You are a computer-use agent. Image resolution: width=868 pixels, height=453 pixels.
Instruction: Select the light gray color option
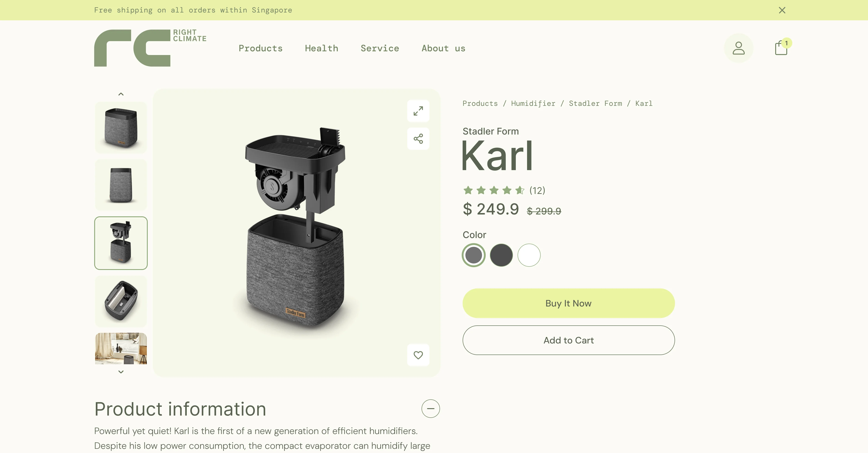click(x=473, y=255)
